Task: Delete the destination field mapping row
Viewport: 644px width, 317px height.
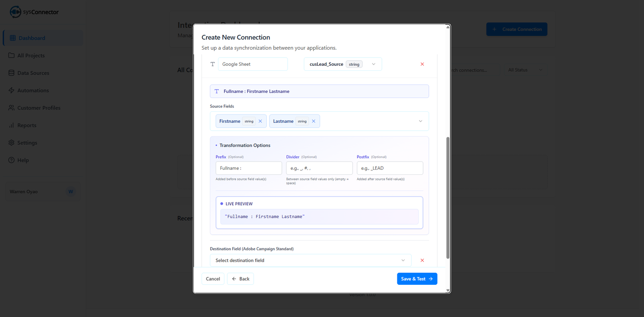Action: [422, 260]
